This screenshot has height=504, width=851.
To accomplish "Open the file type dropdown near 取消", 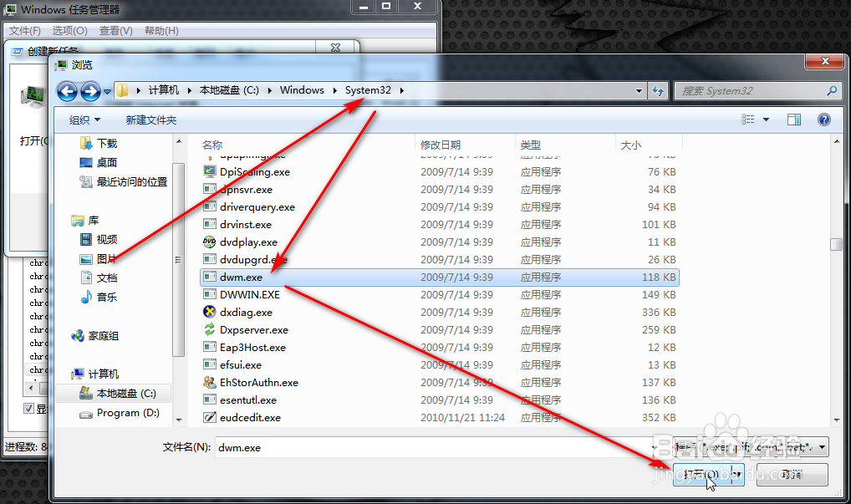I will click(822, 447).
